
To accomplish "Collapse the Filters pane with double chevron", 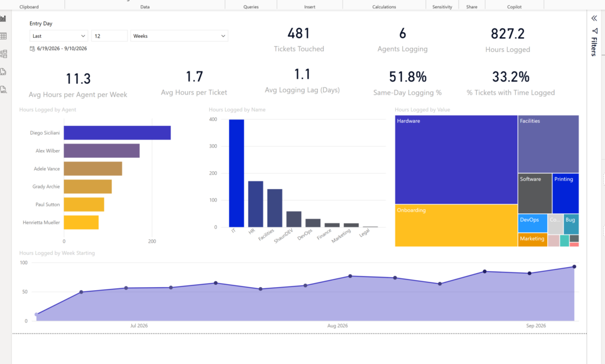I will click(x=594, y=18).
